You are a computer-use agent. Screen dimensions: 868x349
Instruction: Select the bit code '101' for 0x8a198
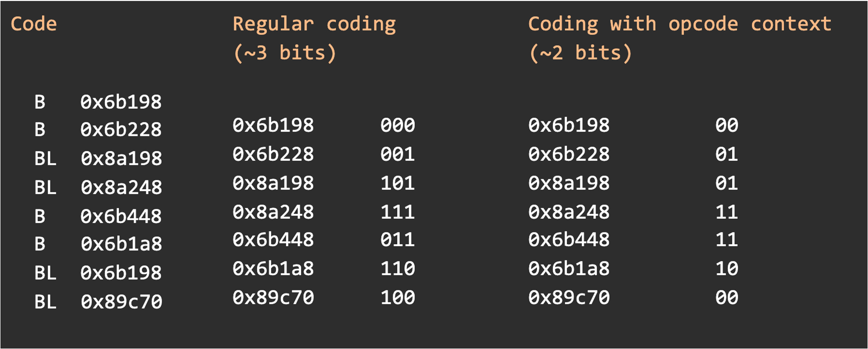[x=398, y=183]
